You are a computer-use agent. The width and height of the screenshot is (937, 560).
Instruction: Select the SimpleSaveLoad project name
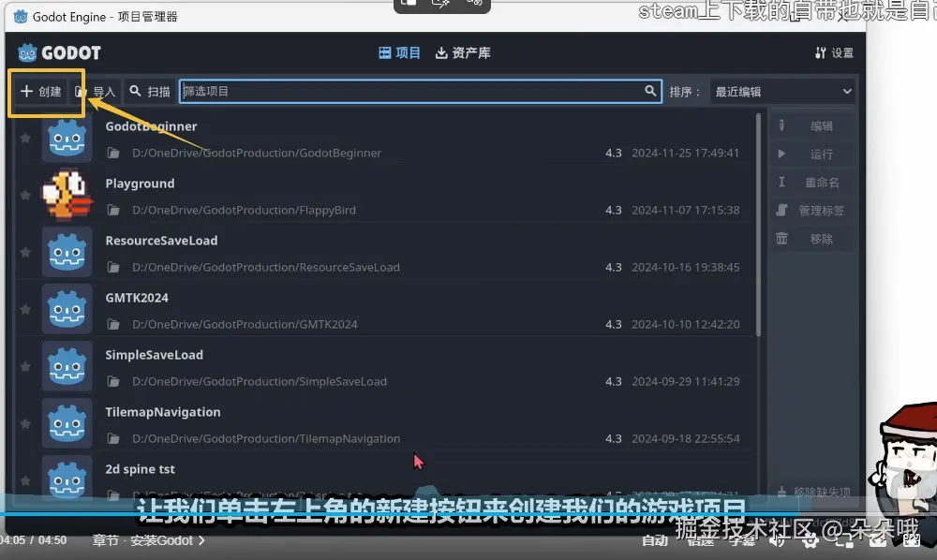(x=155, y=355)
